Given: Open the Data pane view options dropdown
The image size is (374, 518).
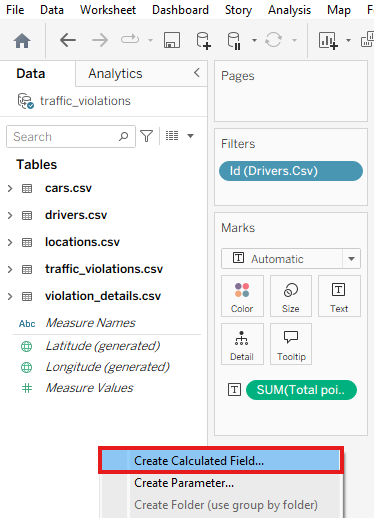Looking at the screenshot, I should [190, 136].
